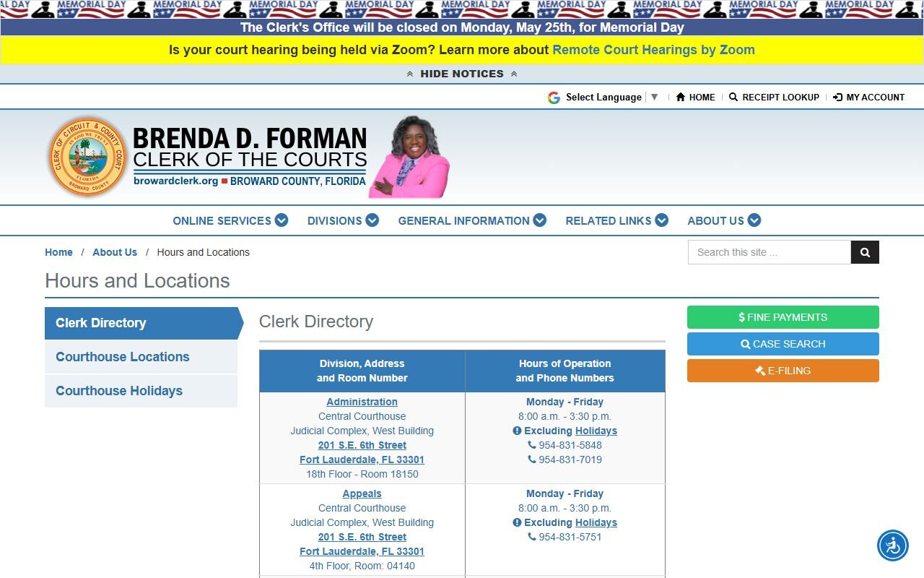Click the info icon in Appeals hours
The height and width of the screenshot is (578, 924).
coord(517,522)
